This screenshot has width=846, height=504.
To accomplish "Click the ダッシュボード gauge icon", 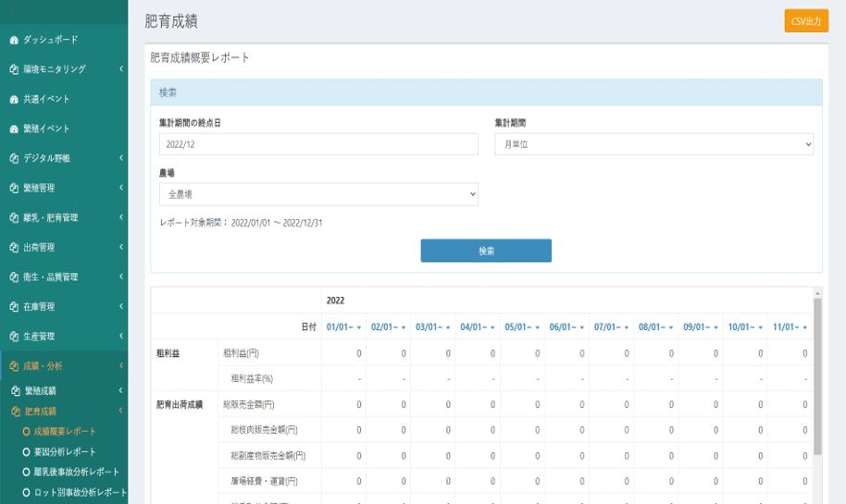I will [x=14, y=40].
